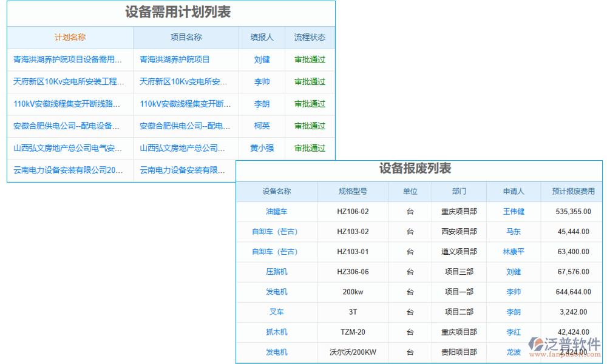Open the first 自卸车（芒古）entry
The image size is (607, 364).
[x=276, y=231]
